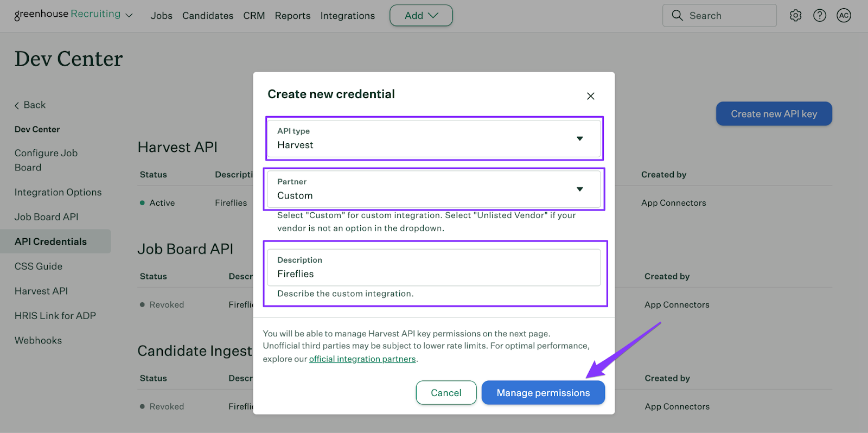The width and height of the screenshot is (868, 433).
Task: Open the Candidates menu
Action: 208,16
